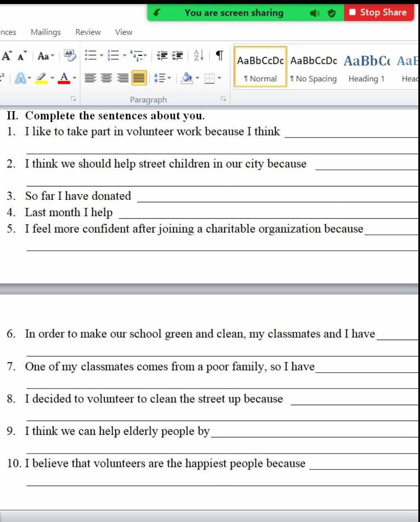Expand numbering library dropdown arrow

click(124, 55)
